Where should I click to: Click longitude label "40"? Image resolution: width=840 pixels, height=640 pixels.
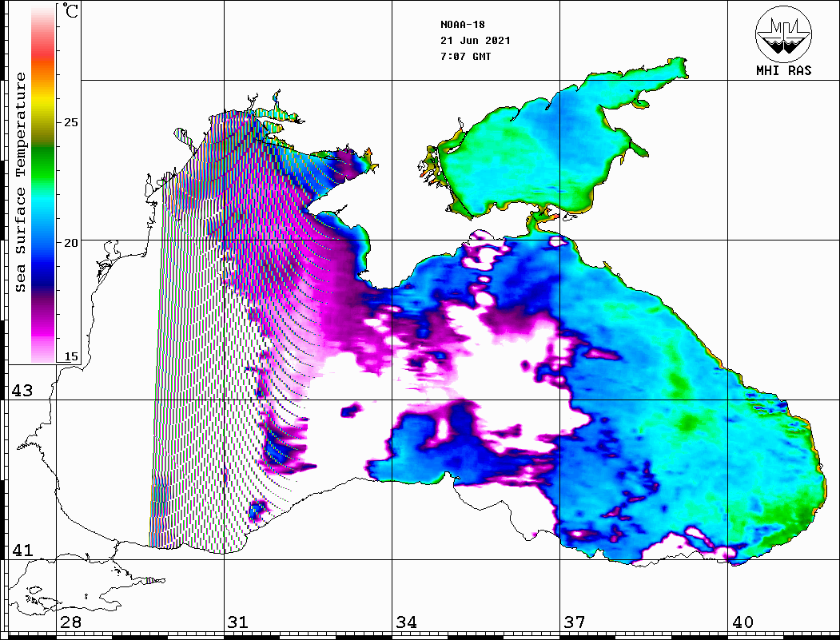coord(742,622)
